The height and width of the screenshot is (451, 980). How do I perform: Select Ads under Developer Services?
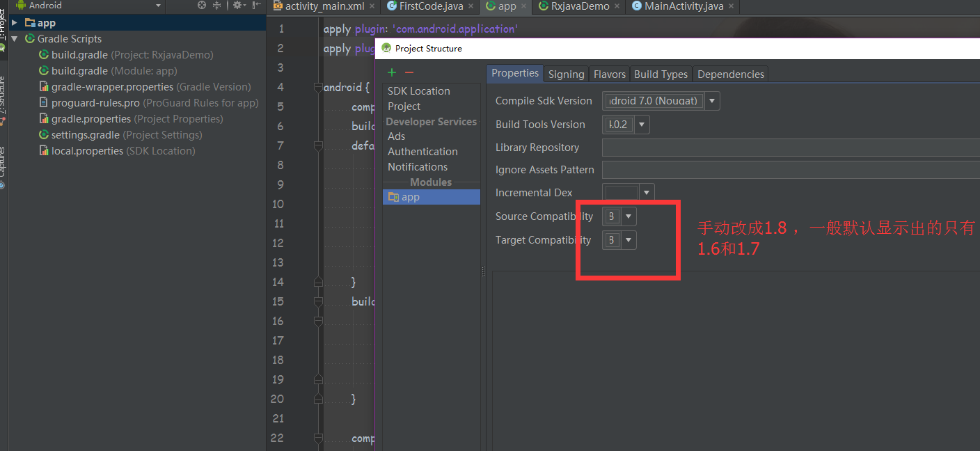click(x=397, y=136)
